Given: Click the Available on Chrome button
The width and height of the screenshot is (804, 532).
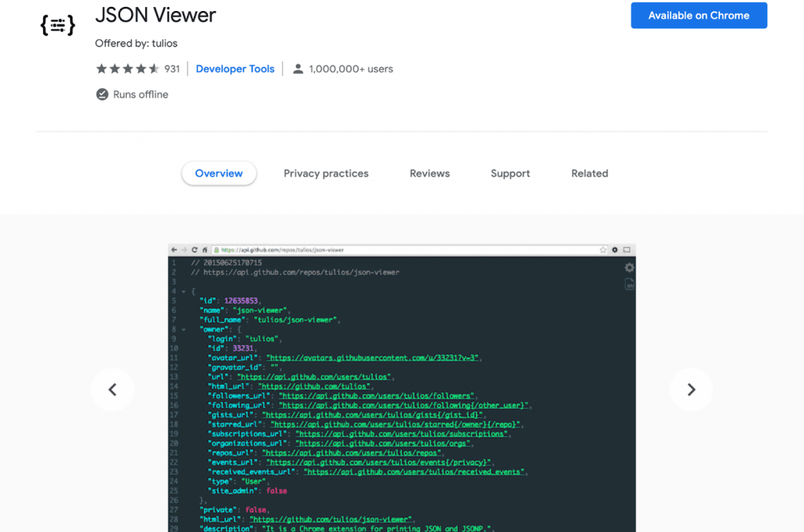Looking at the screenshot, I should coord(698,15).
